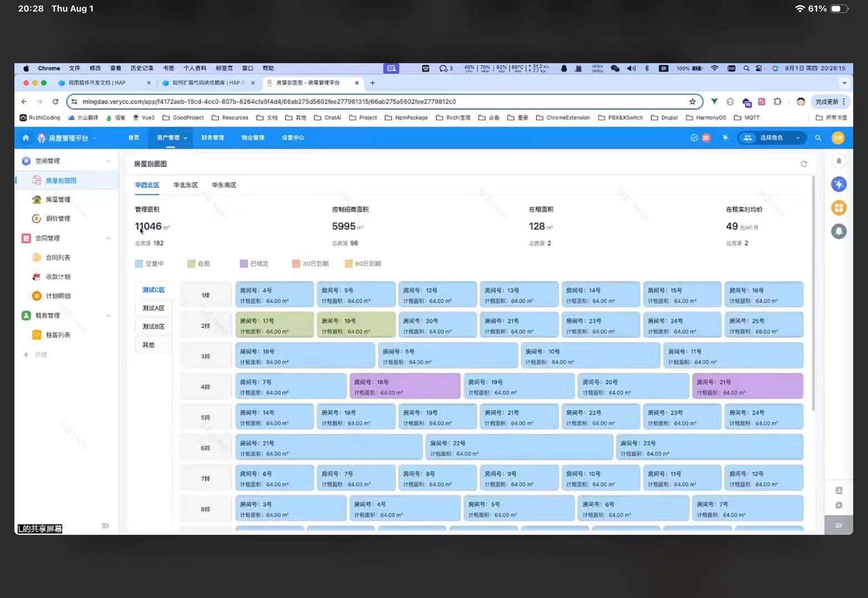Screen dimensions: 868x598
Task: Click the Chrome reload page button
Action: 55,102
